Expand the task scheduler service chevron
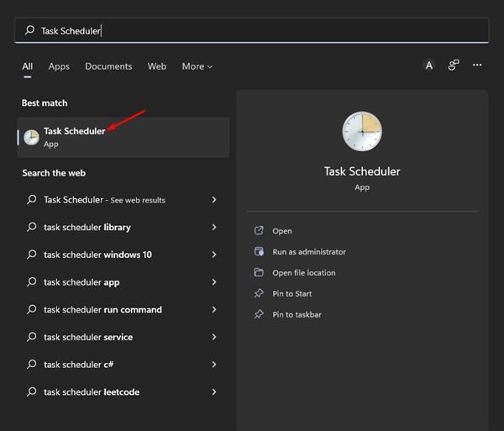The width and height of the screenshot is (504, 431). [214, 337]
